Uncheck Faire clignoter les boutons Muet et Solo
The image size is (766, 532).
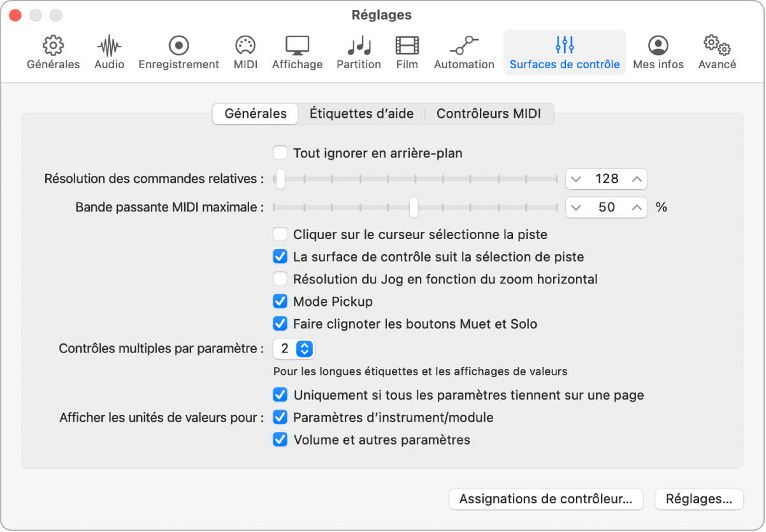(280, 324)
